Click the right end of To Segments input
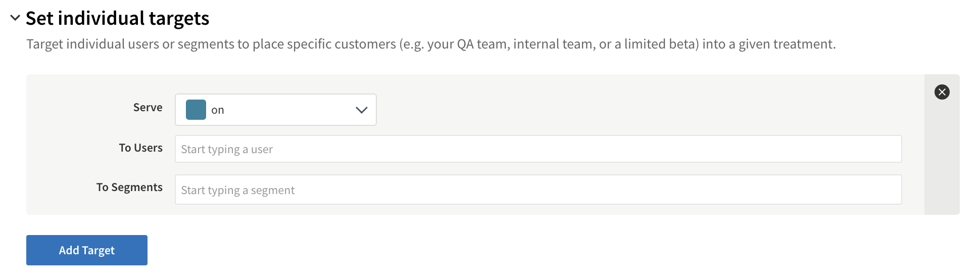This screenshot has height=279, width=980. point(879,190)
